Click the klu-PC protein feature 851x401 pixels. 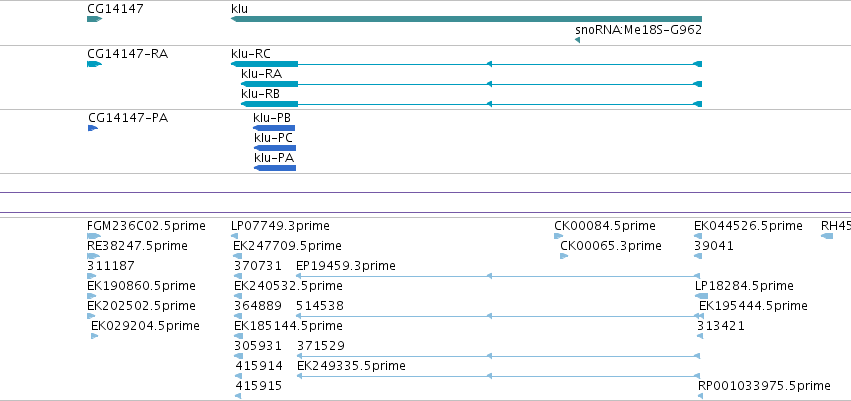point(275,148)
